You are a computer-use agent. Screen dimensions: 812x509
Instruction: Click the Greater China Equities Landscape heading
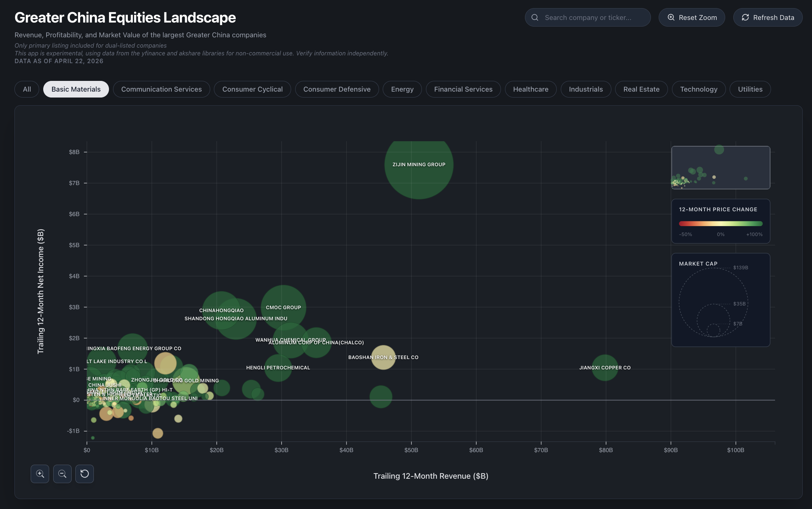[125, 17]
